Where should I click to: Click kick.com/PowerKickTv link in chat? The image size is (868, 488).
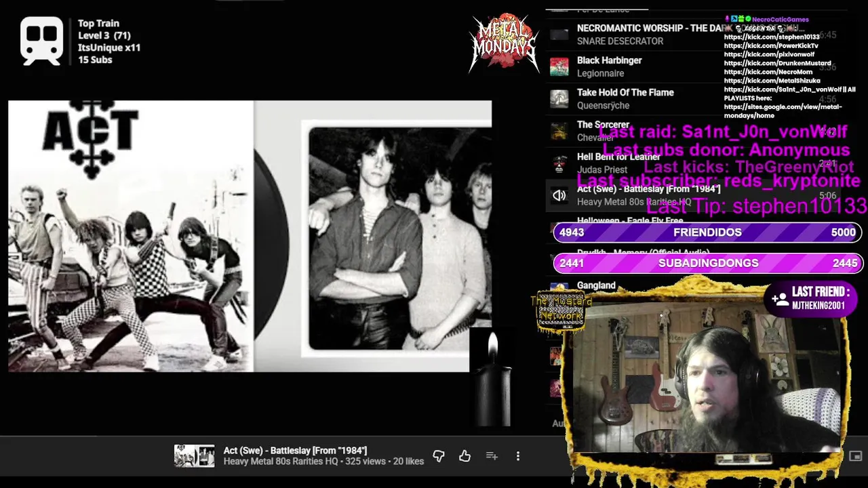click(x=771, y=45)
